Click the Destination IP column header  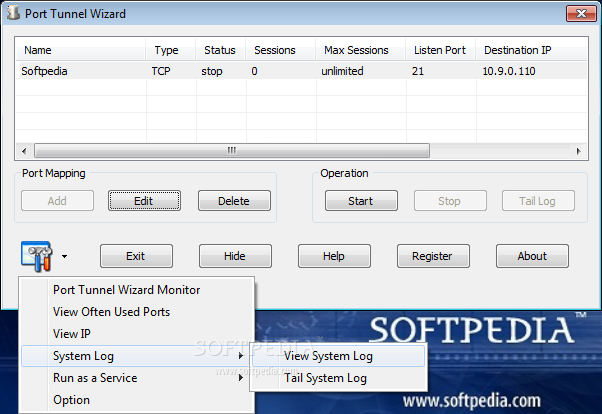coord(532,50)
